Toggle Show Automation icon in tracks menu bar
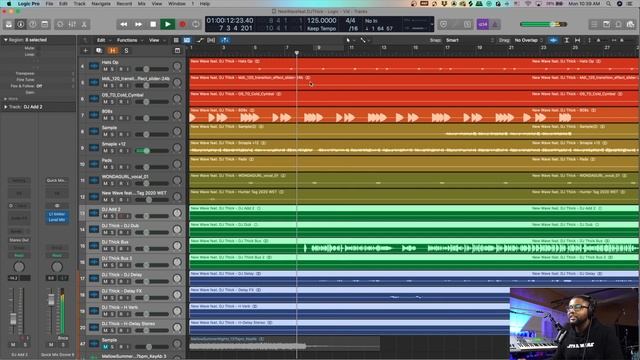Screen dimensions: 640x360 pos(200,40)
